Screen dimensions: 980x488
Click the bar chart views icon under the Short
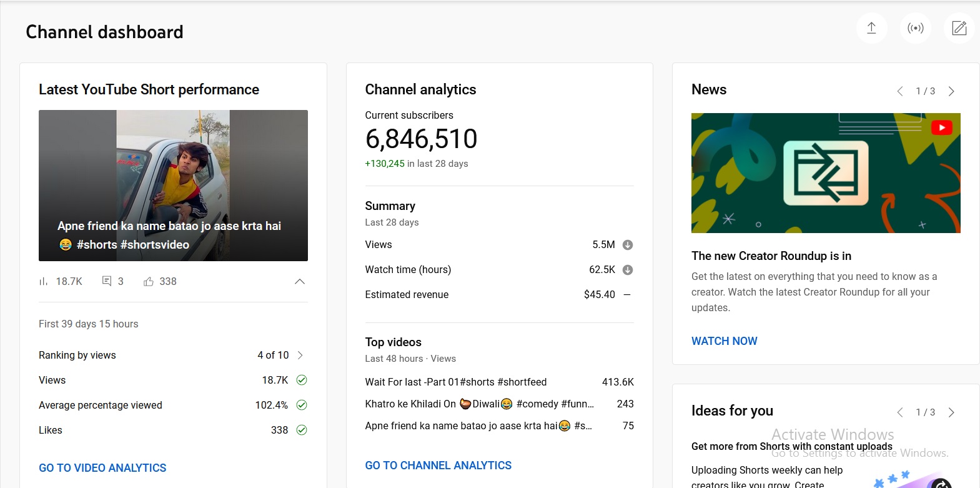(44, 281)
